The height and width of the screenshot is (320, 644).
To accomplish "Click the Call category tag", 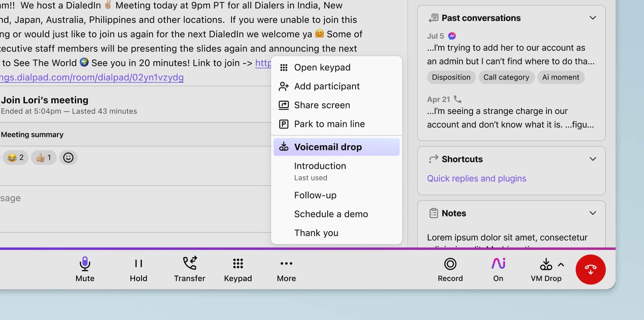I will point(506,77).
